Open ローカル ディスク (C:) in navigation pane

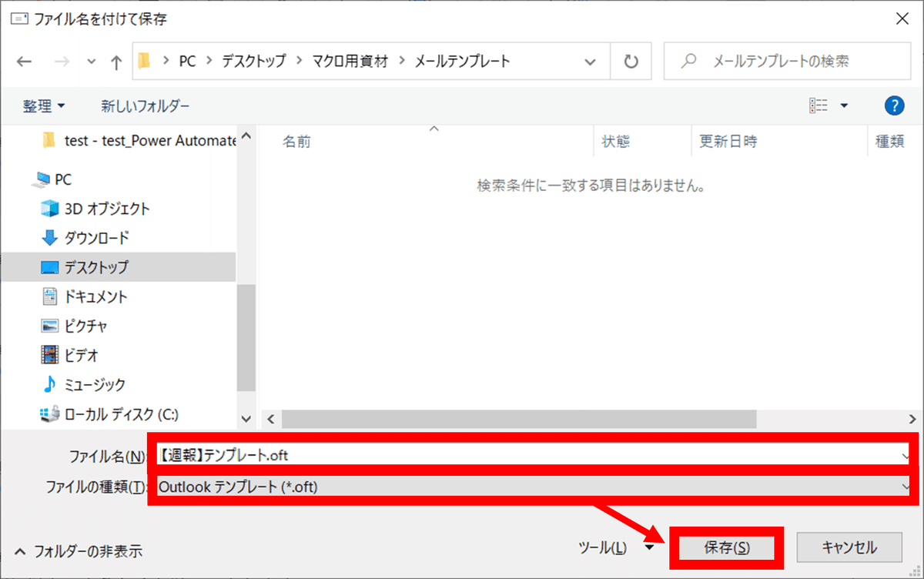[122, 413]
